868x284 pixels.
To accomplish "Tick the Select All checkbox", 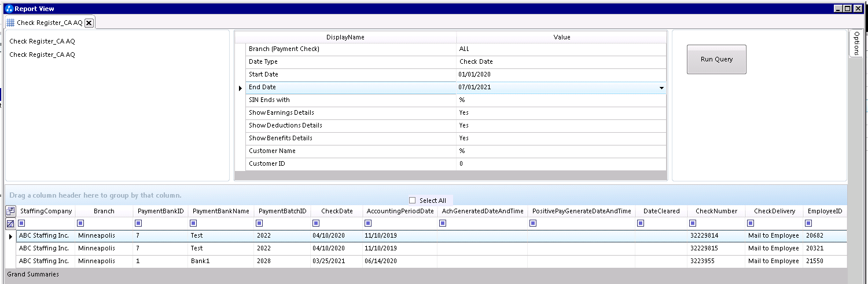I will click(413, 200).
